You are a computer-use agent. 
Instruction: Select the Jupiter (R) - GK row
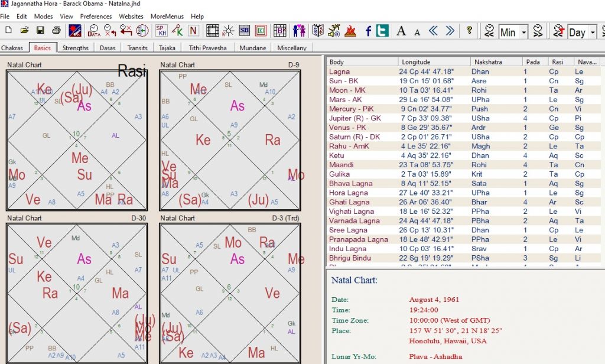pyautogui.click(x=464, y=118)
